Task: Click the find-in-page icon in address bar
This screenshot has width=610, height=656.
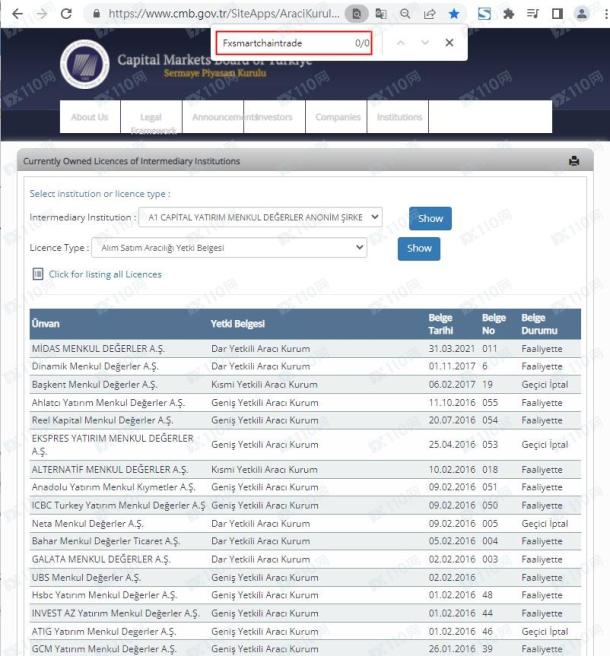Action: [x=356, y=14]
